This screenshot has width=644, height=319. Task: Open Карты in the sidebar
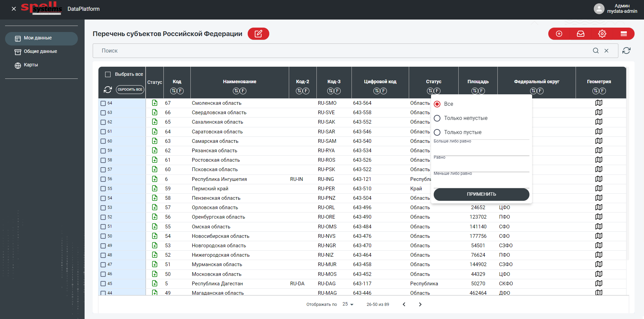pos(41,65)
